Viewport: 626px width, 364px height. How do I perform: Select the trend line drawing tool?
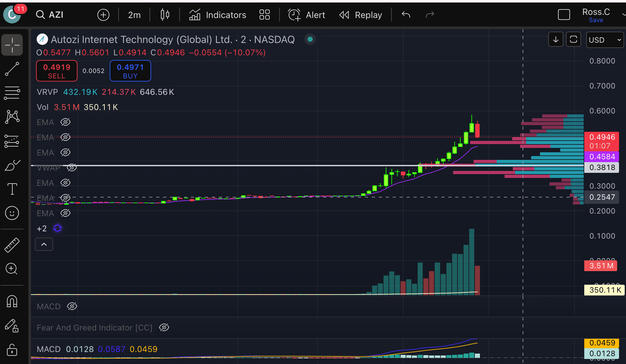pos(12,69)
